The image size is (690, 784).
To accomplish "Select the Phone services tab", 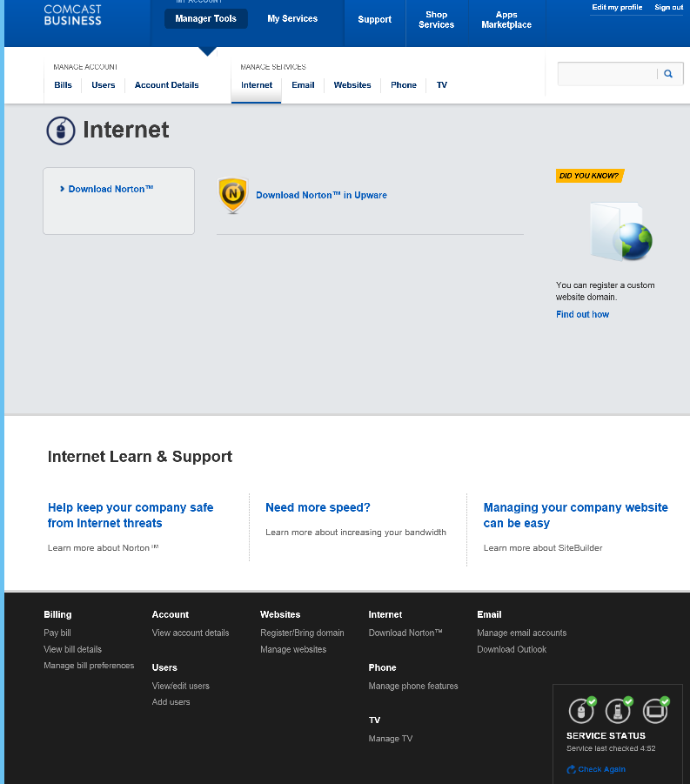I will (404, 85).
